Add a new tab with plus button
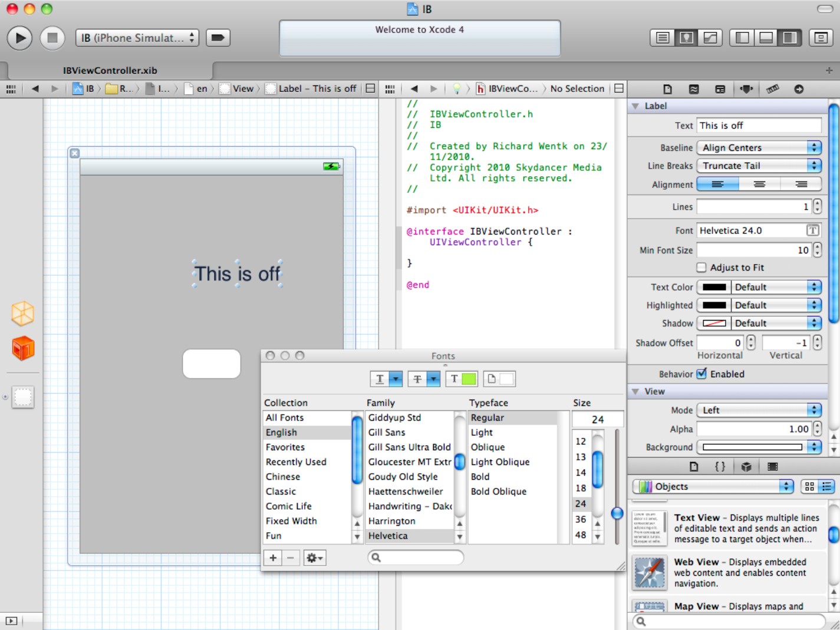The width and height of the screenshot is (840, 630). click(x=829, y=70)
